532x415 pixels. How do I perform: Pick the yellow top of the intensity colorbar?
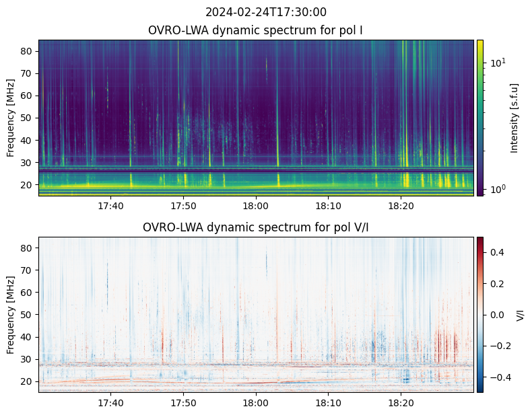pyautogui.click(x=480, y=43)
